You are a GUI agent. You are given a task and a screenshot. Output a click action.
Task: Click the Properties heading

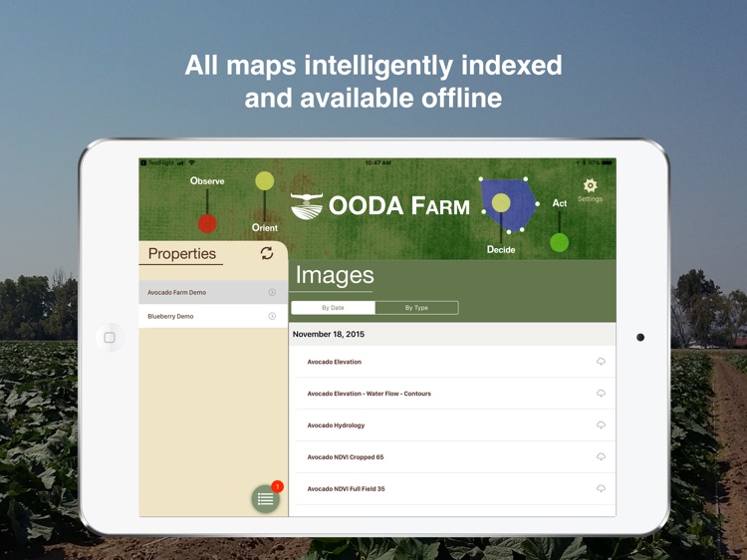182,253
